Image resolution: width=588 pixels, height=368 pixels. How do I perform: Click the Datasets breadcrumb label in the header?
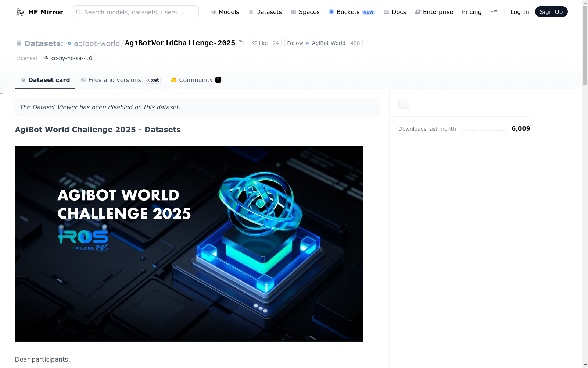click(44, 43)
